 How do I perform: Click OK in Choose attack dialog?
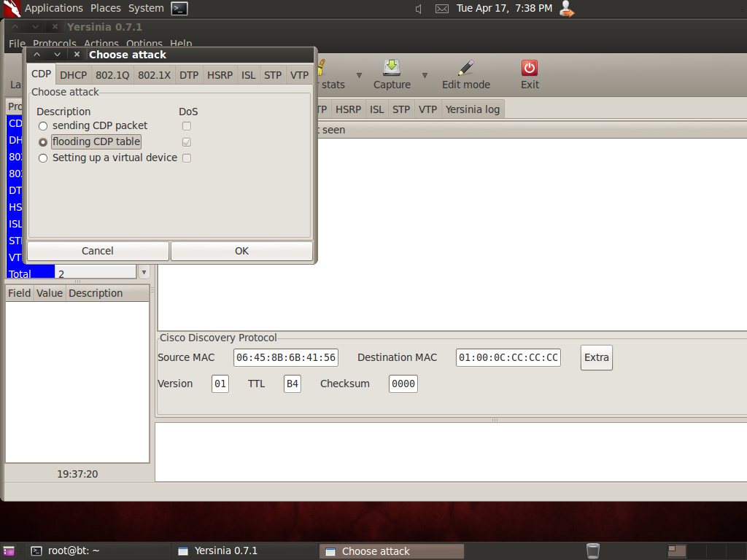coord(241,251)
